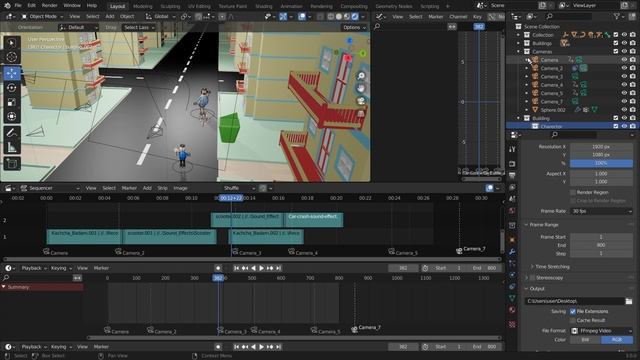The width and height of the screenshot is (640, 360).
Task: Open the Texture properties tab
Action: pyautogui.click(x=512, y=324)
